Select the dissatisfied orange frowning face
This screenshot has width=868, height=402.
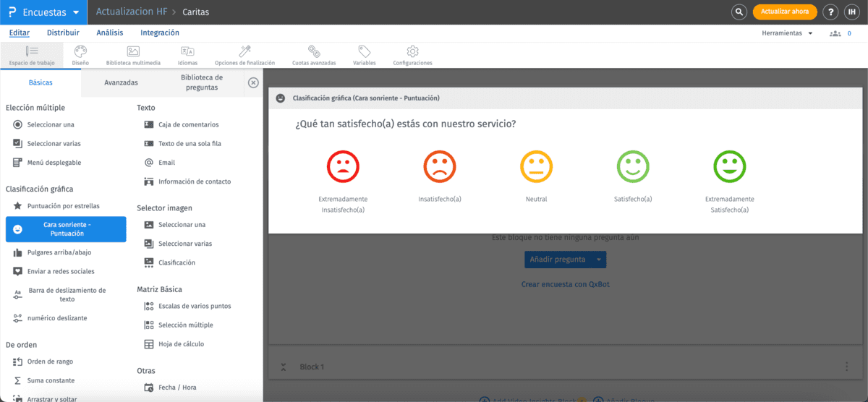tap(440, 167)
